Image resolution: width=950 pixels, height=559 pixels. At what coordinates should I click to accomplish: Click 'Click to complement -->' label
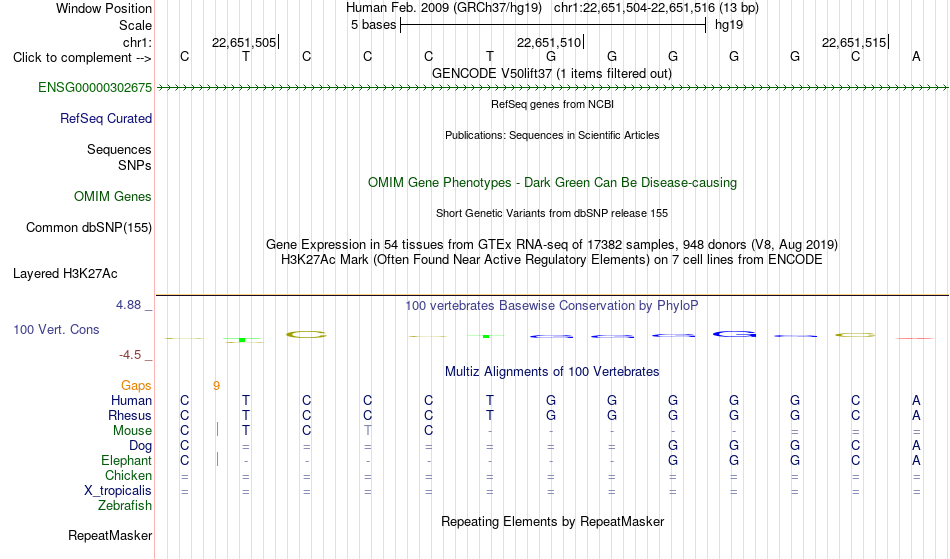pyautogui.click(x=82, y=58)
